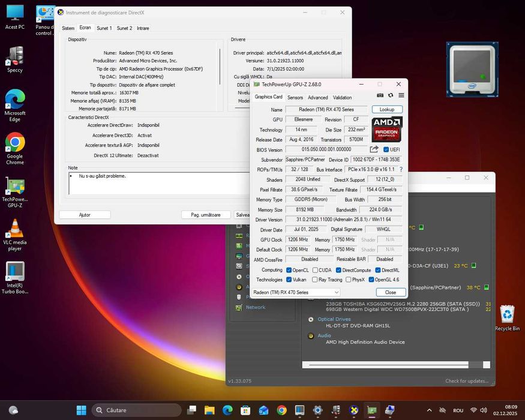Screen dimensions: 525x420
Task: Toggle the CUDA checkbox
Action: point(315,270)
